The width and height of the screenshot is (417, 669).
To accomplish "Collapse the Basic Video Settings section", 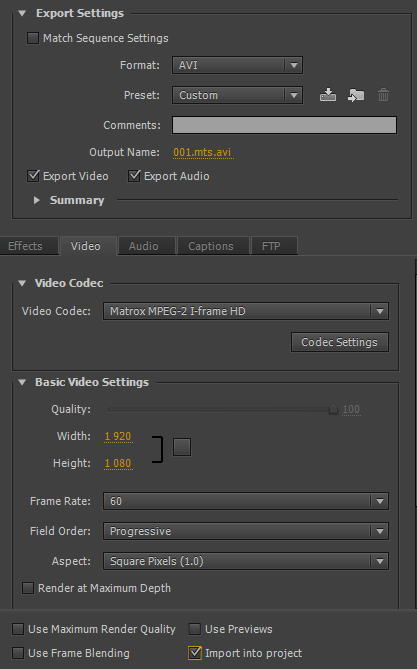I will point(22,382).
